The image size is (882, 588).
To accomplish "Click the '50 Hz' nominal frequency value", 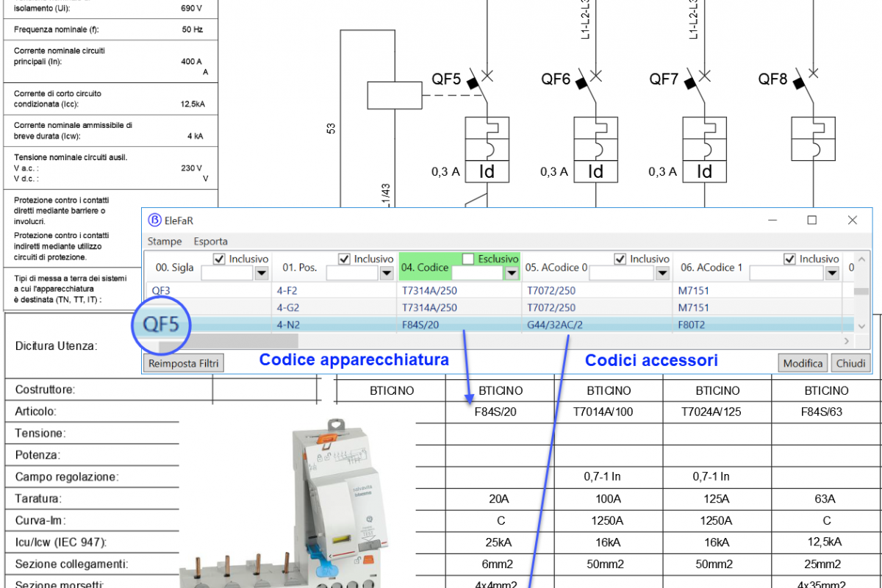I will point(192,30).
